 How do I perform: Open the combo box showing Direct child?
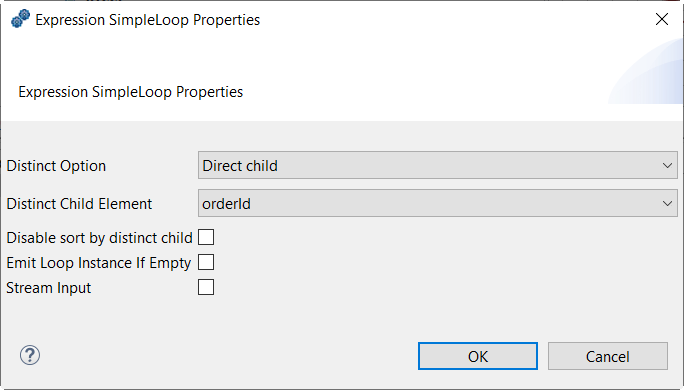[x=438, y=165]
